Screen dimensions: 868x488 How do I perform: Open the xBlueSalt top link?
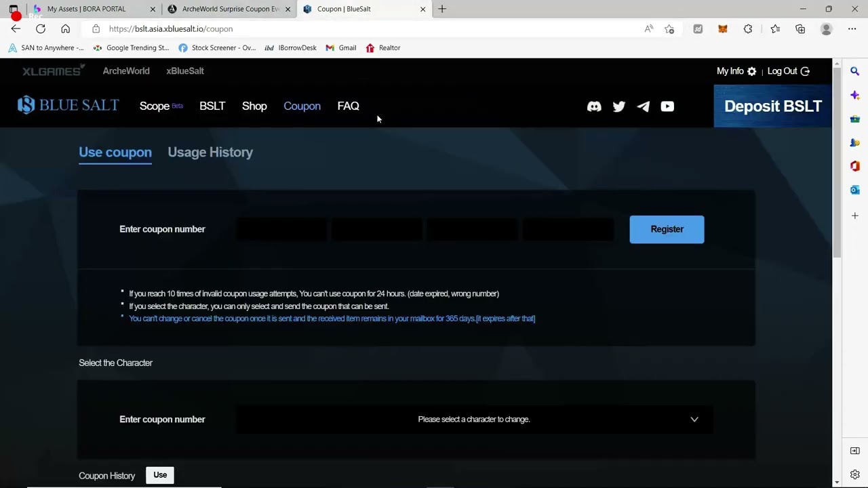185,71
